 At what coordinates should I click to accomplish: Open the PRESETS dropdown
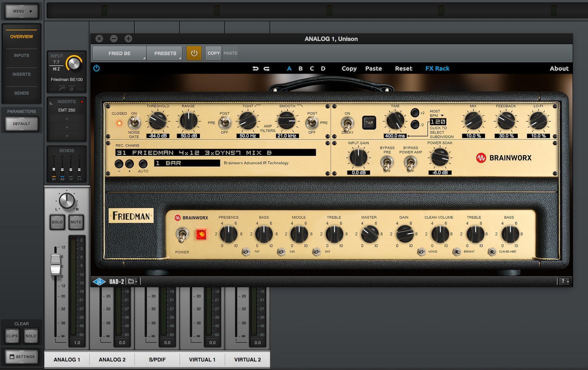(x=165, y=53)
